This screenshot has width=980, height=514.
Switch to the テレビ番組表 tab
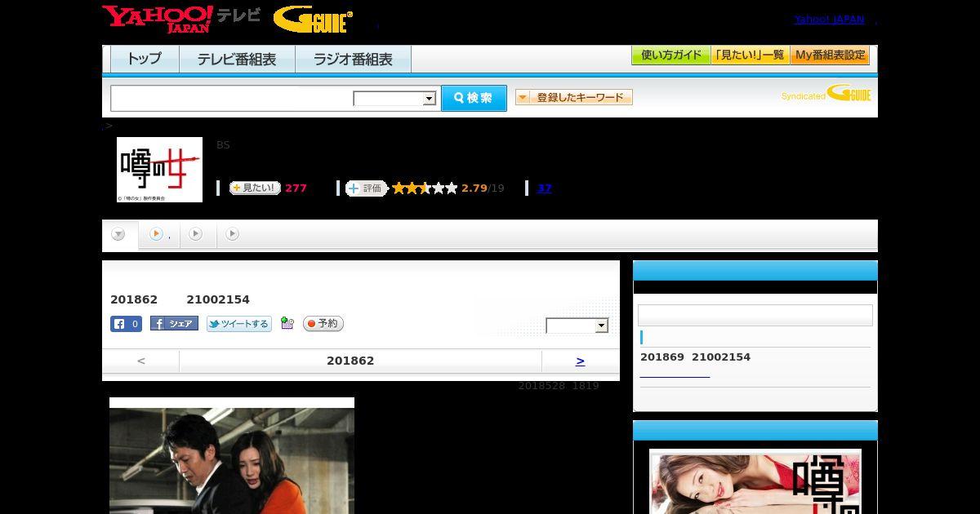point(237,60)
